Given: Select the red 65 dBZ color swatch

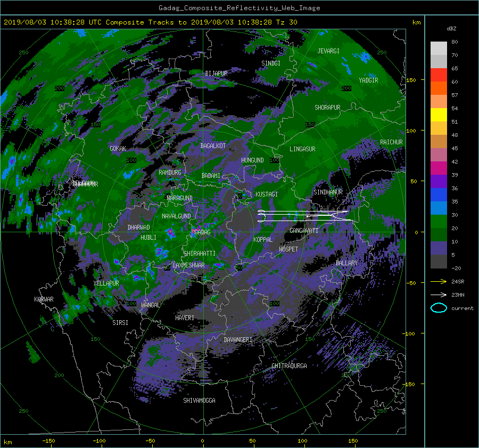Looking at the screenshot, I should [x=439, y=75].
